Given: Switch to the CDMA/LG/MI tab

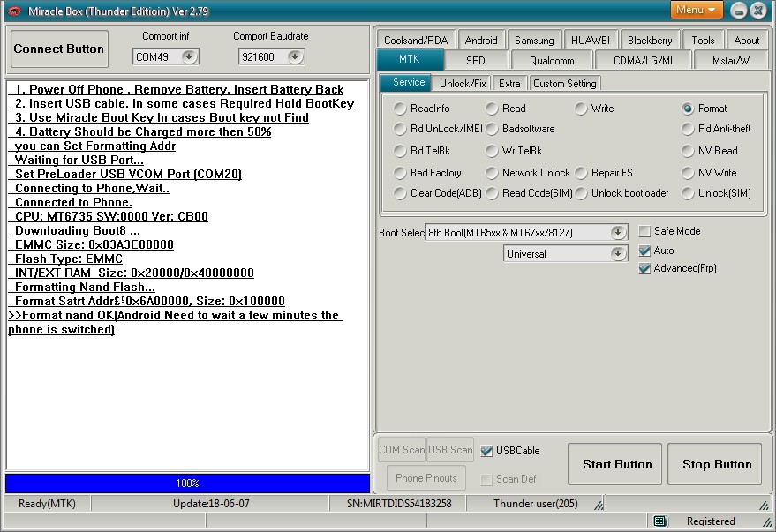Looking at the screenshot, I should point(643,60).
